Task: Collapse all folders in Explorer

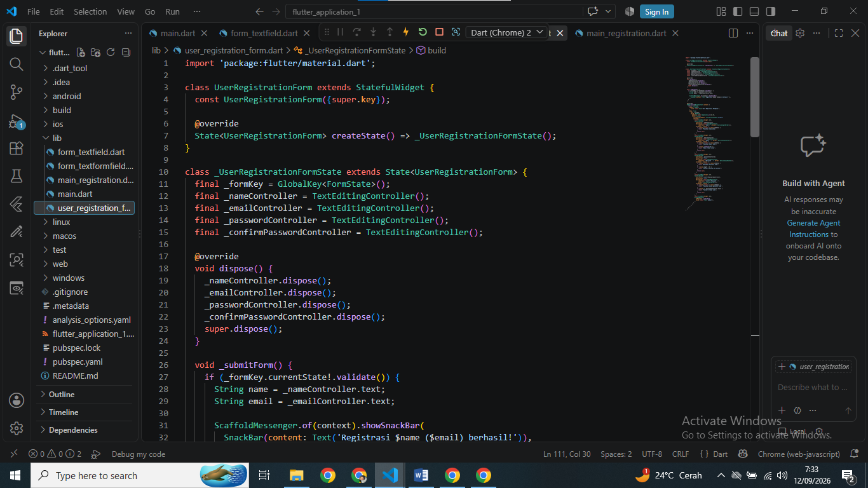Action: pos(126,52)
